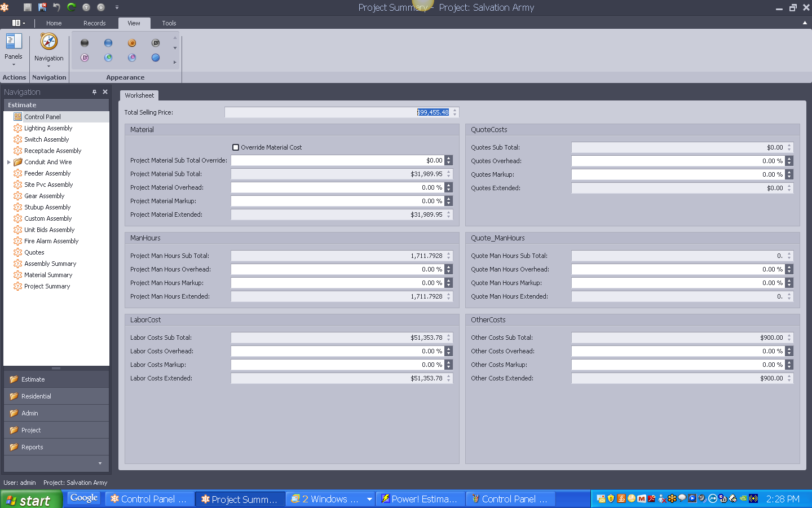Open the Records ribbon tab
The width and height of the screenshot is (812, 508).
point(94,23)
